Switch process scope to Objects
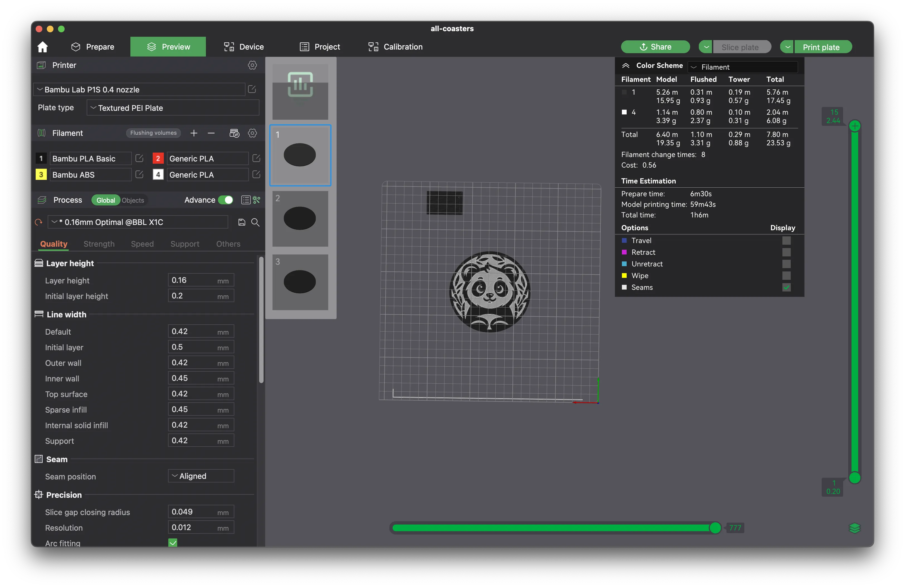Screen dimensions: 905x588 coord(133,200)
